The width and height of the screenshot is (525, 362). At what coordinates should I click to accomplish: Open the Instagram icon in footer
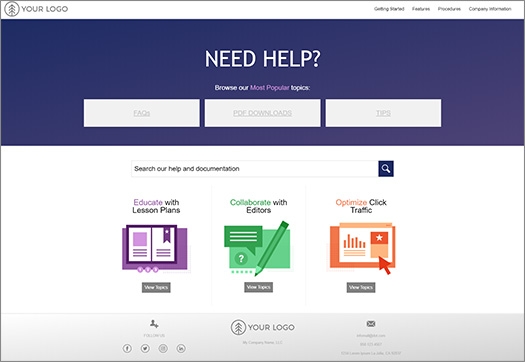163,348
